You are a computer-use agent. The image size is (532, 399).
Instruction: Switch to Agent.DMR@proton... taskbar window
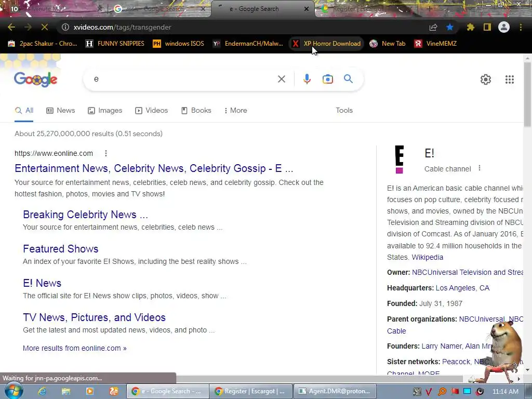335,391
